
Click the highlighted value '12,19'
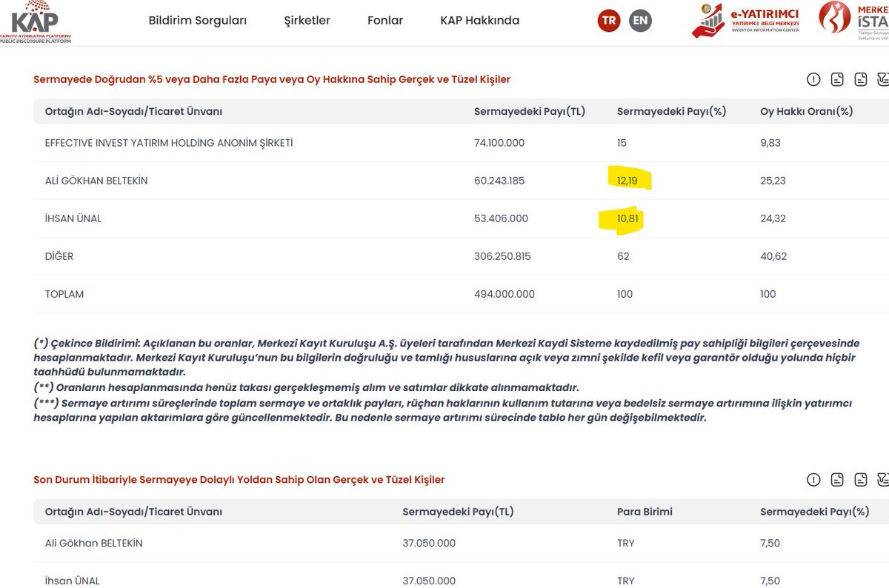point(627,180)
